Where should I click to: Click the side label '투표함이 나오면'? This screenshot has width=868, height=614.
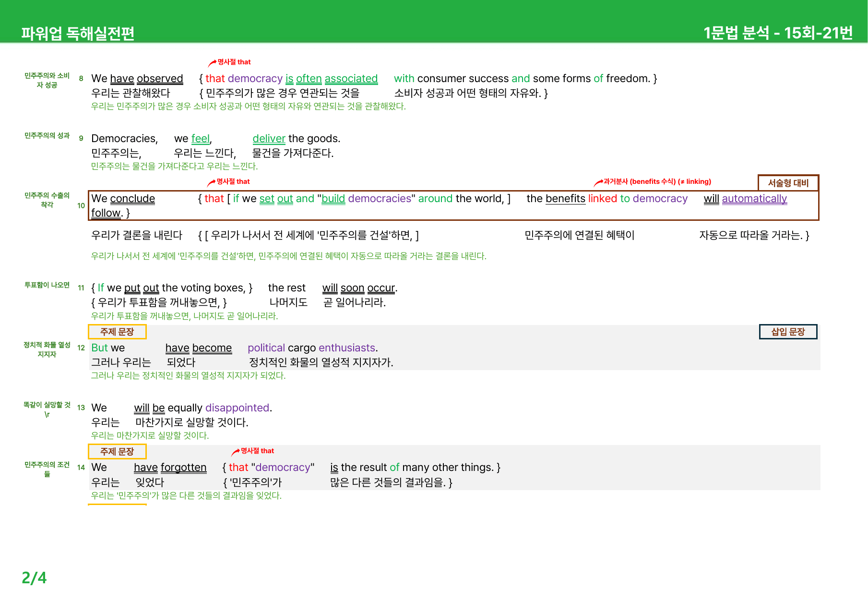[47, 285]
